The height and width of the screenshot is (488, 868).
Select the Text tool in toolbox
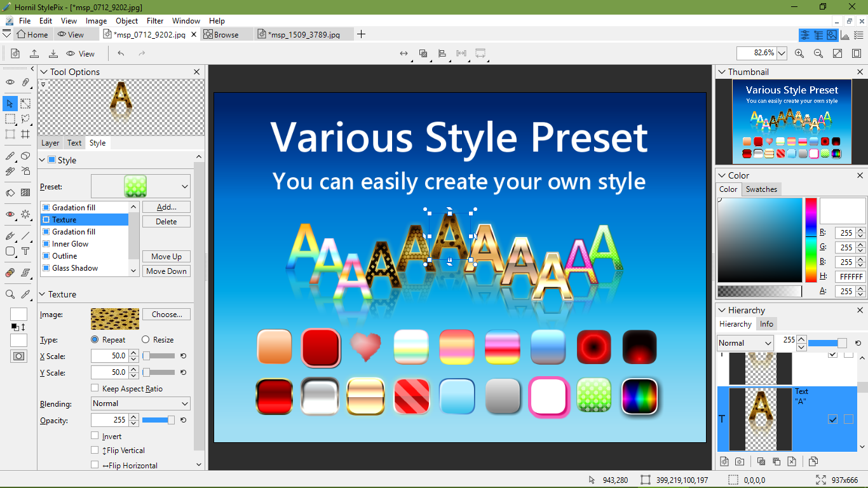(x=25, y=252)
